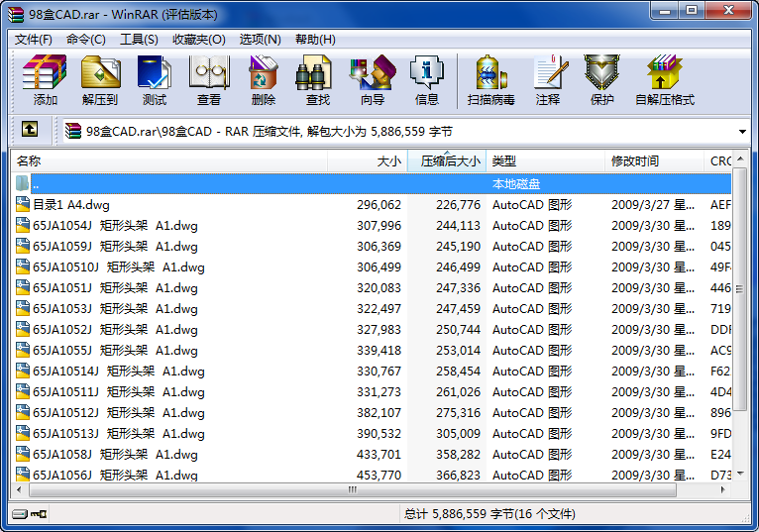
Task: Open the 选项(N) menu
Action: (x=260, y=40)
